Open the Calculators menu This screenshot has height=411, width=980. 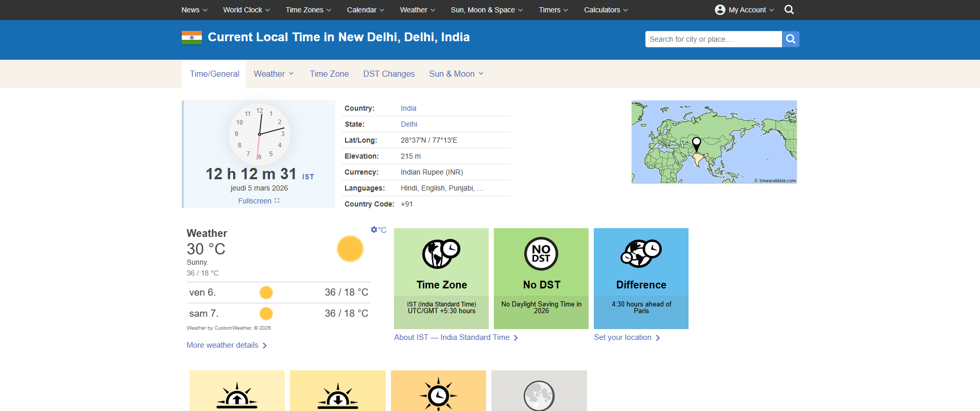tap(606, 10)
